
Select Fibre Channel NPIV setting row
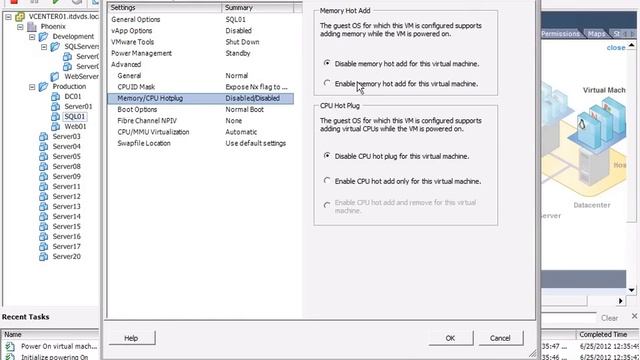coord(200,121)
